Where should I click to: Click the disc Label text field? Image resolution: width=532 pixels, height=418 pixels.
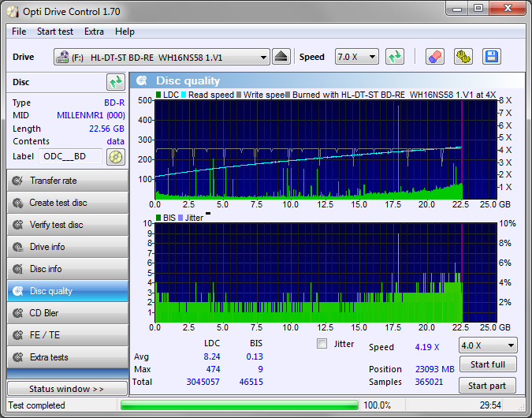pyautogui.click(x=69, y=156)
